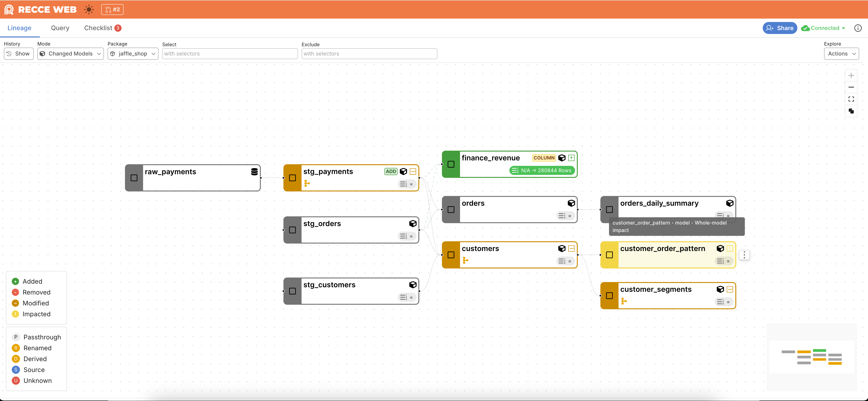
Task: Click the modified chart icon on customer_segments
Action: (730, 289)
